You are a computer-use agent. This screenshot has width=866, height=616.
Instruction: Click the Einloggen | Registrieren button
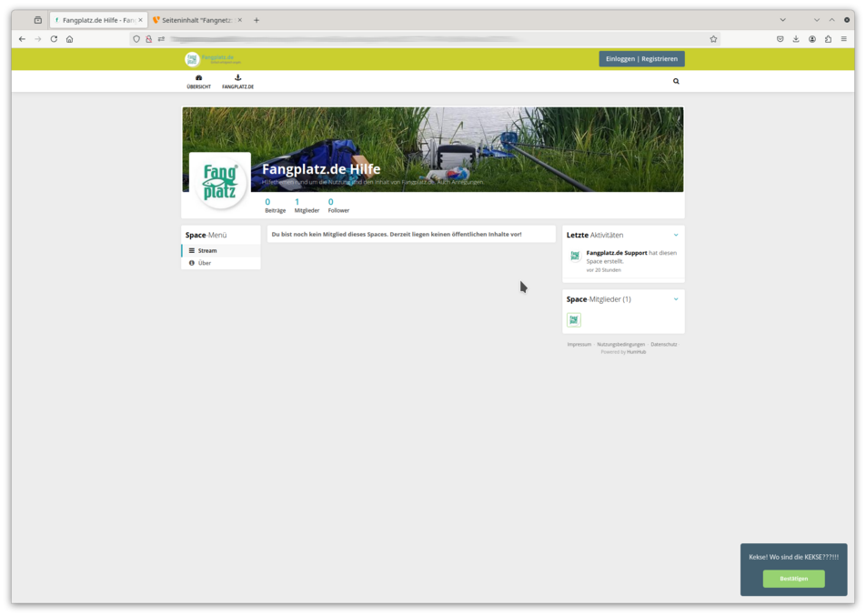click(641, 58)
